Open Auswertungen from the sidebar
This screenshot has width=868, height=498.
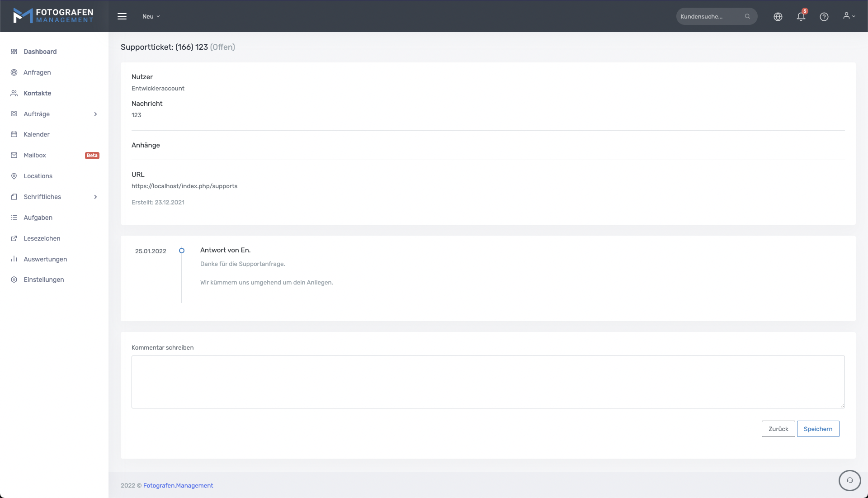click(x=45, y=259)
